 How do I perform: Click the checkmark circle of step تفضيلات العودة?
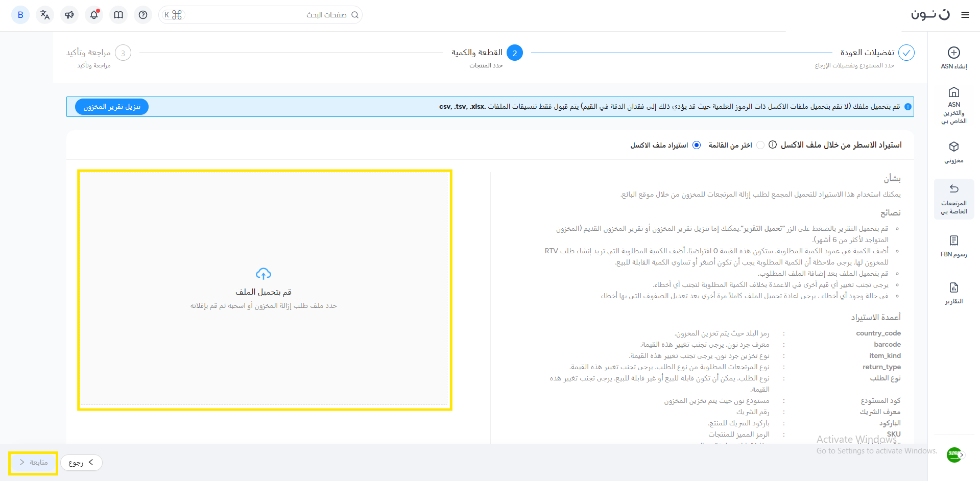click(906, 53)
